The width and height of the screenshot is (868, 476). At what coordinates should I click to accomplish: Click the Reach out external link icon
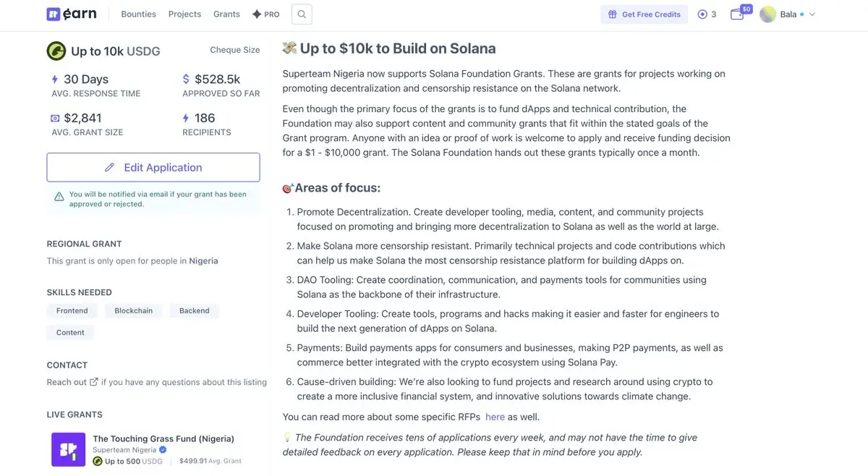coord(94,382)
